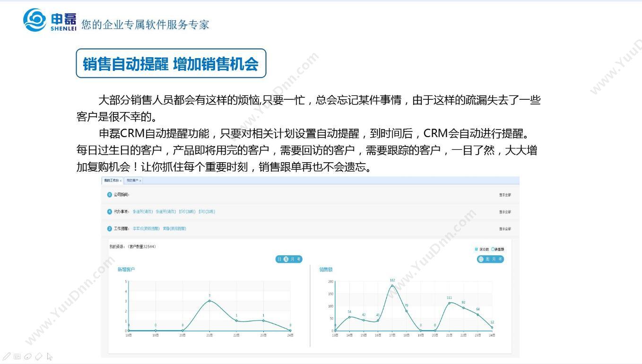Select the arrow pointer tool icon
Viewport: 642px width, 364px height.
click(x=50, y=356)
